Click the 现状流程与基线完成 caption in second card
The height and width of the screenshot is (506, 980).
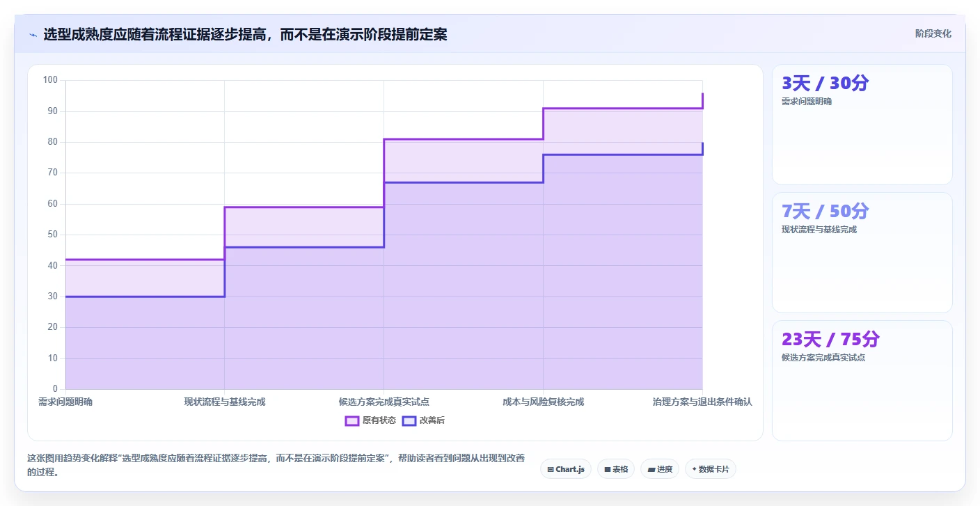819,230
